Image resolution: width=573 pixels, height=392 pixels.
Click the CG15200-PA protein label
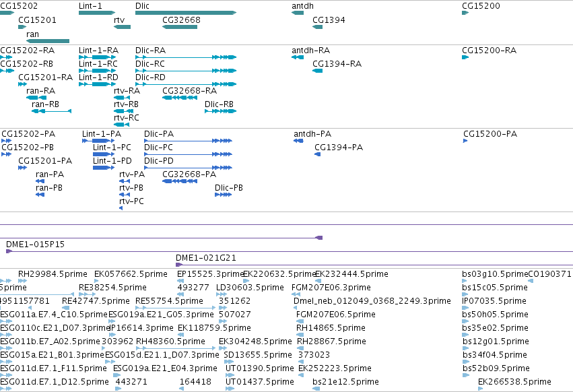coord(490,134)
